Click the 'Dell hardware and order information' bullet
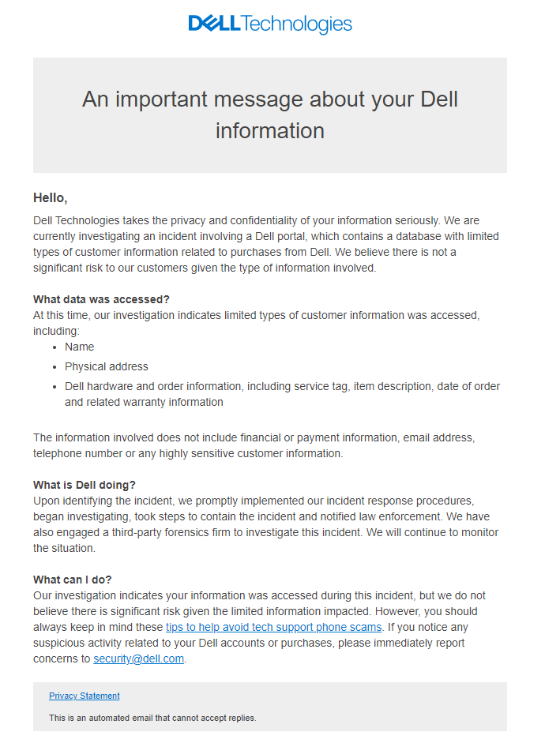The image size is (560, 743). point(282,394)
